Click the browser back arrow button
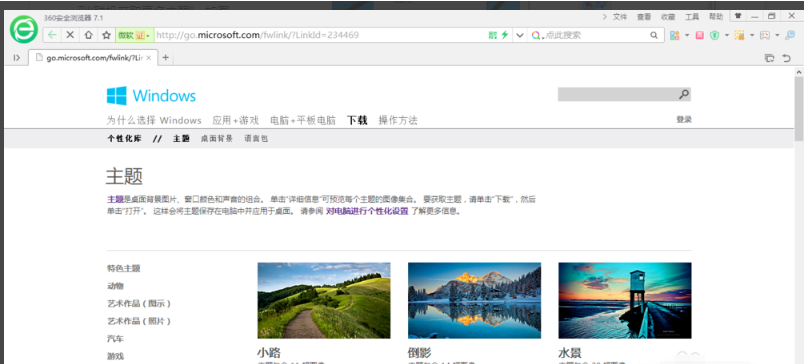The height and width of the screenshot is (364, 804). [52, 35]
